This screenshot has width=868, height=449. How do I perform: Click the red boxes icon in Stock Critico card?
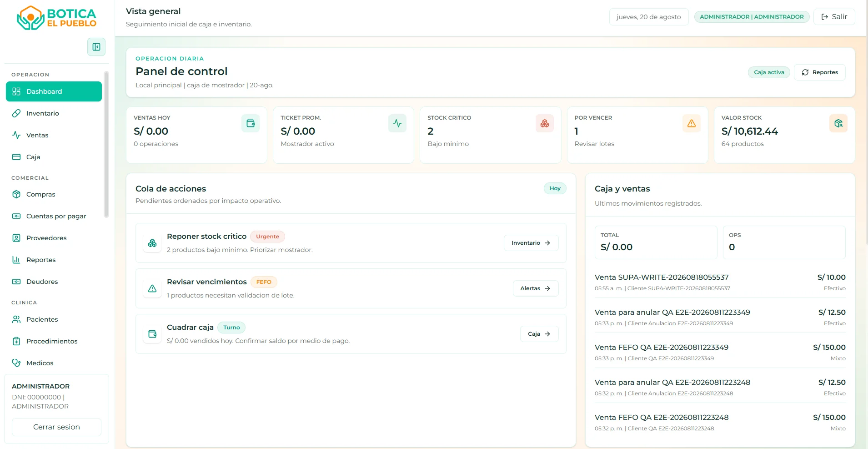(545, 123)
